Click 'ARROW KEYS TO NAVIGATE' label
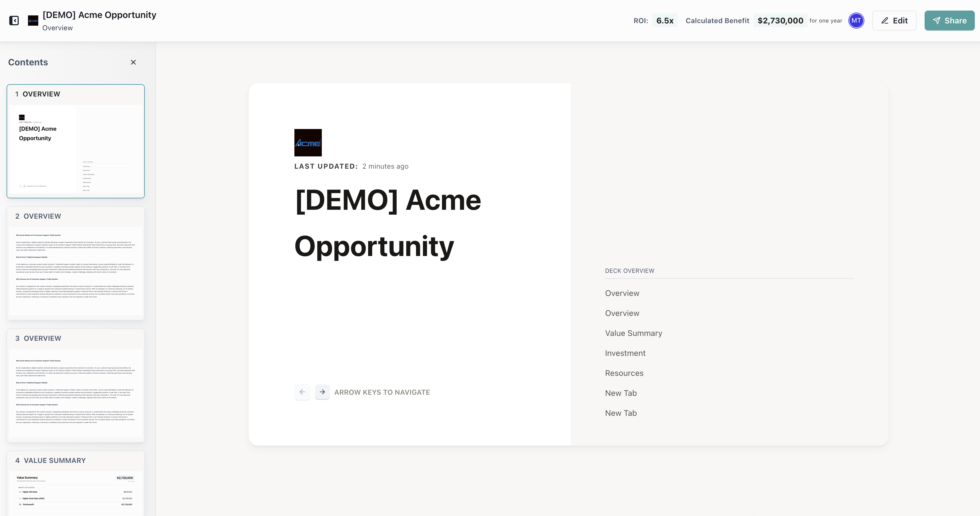This screenshot has height=516, width=980. [382, 392]
